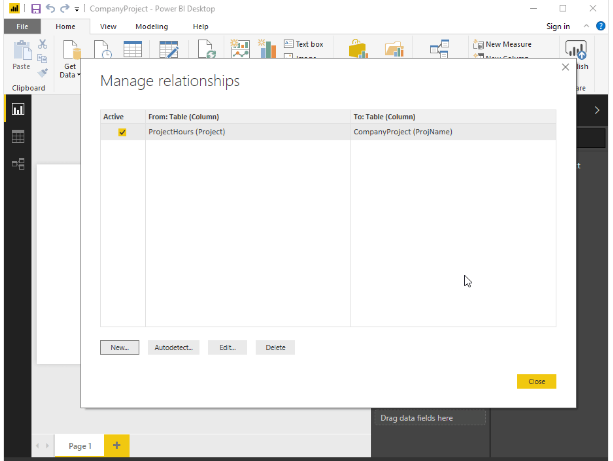Click the yellow Close button
The image size is (613, 461).
click(536, 381)
